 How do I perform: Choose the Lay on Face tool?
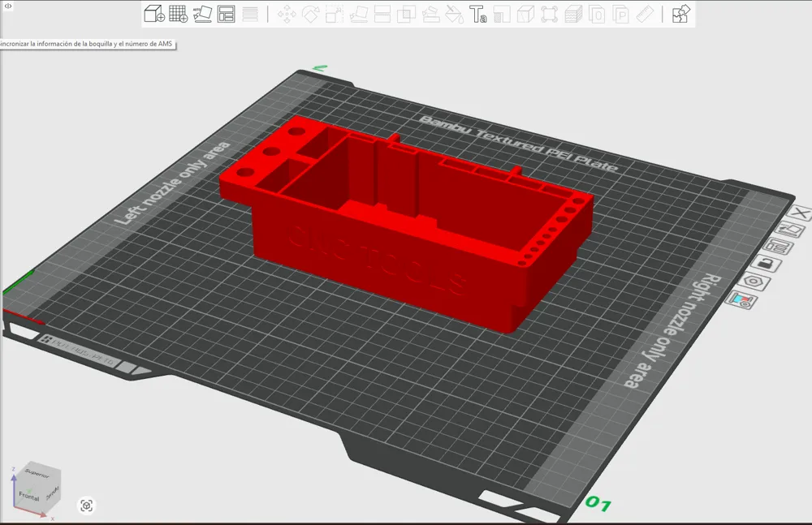coord(358,14)
